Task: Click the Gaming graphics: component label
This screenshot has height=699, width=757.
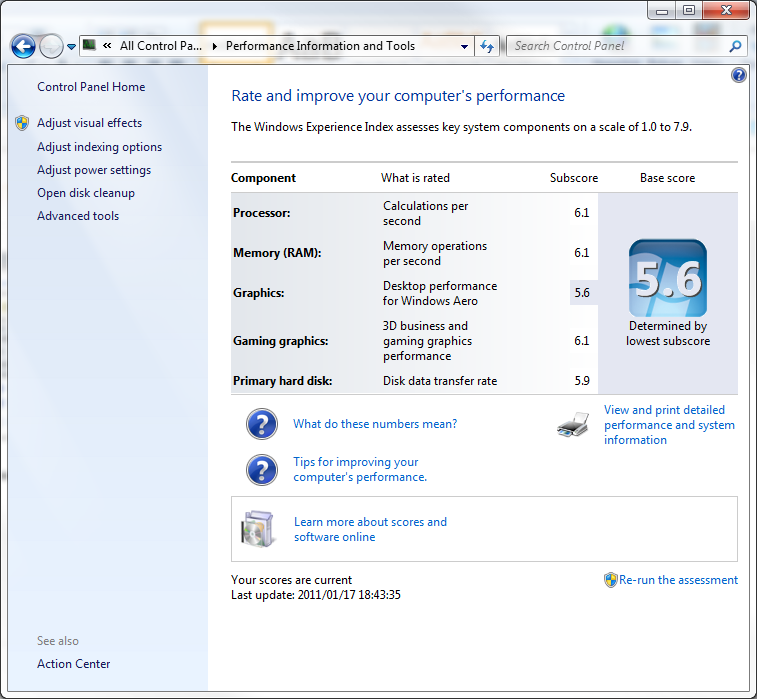Action: pos(280,341)
